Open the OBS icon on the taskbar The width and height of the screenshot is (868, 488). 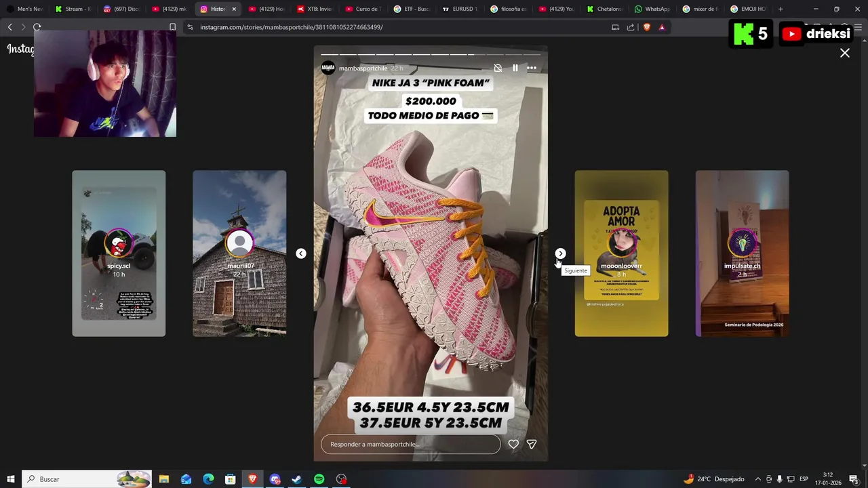point(341,479)
